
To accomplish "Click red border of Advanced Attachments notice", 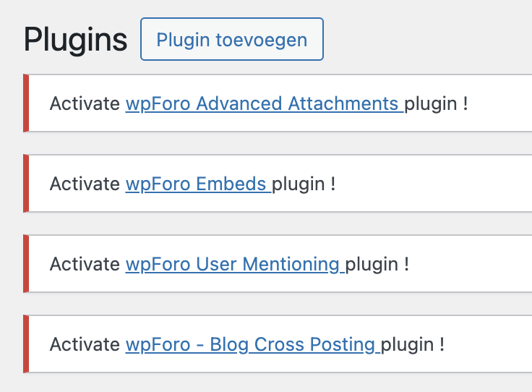I will coord(26,103).
